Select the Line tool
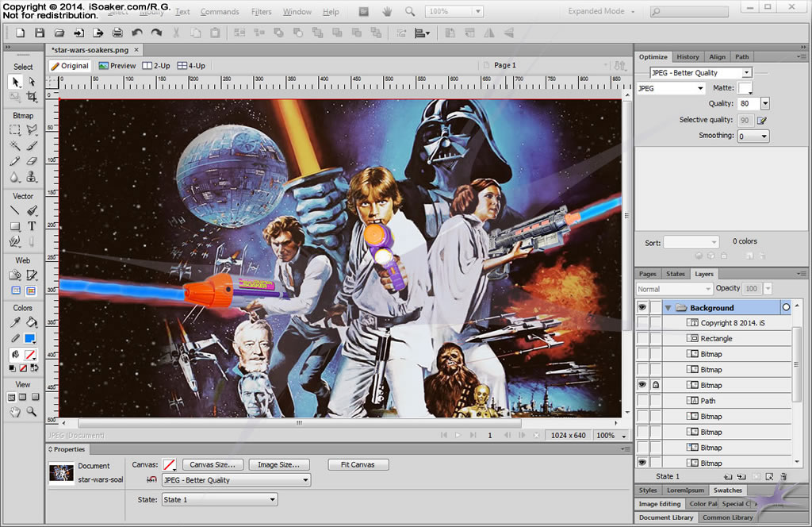This screenshot has width=812, height=527. (x=15, y=210)
